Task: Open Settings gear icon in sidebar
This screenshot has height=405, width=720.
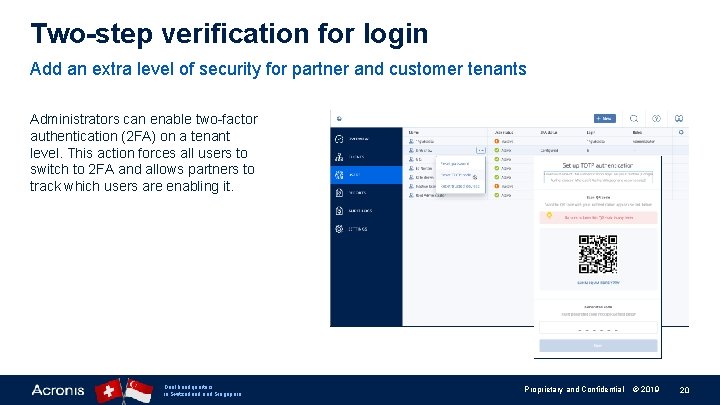Action: coord(339,229)
